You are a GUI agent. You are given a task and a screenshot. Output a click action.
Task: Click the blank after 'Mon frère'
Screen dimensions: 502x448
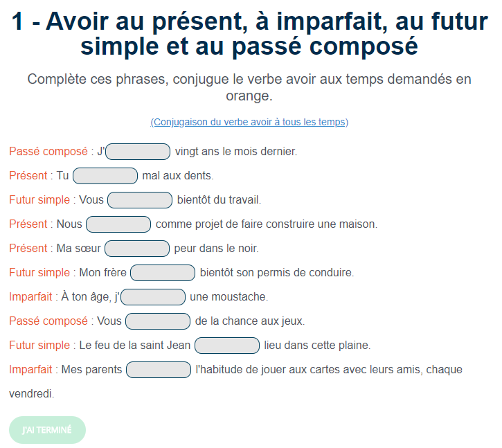(x=163, y=273)
